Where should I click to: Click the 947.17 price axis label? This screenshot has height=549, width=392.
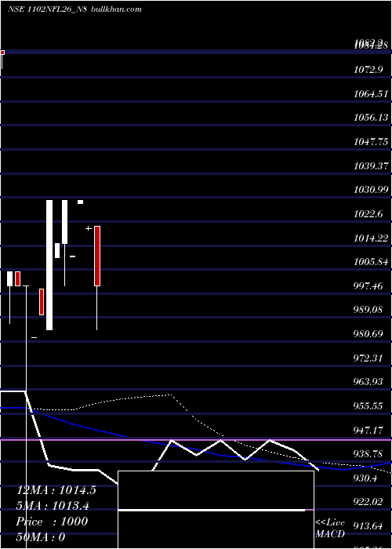tap(369, 430)
